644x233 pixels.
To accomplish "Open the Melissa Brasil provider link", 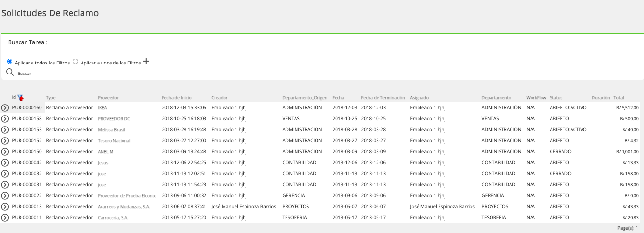I will (111, 130).
